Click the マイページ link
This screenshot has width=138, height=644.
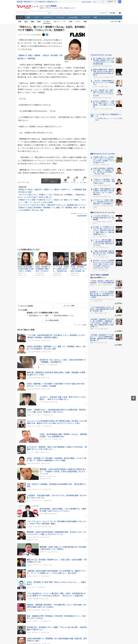tap(103, 13)
